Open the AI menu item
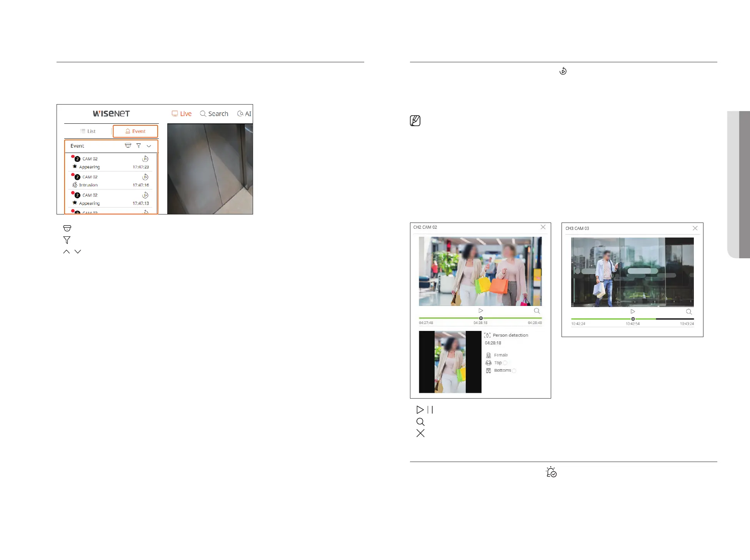This screenshot has height=560, width=750. [244, 114]
